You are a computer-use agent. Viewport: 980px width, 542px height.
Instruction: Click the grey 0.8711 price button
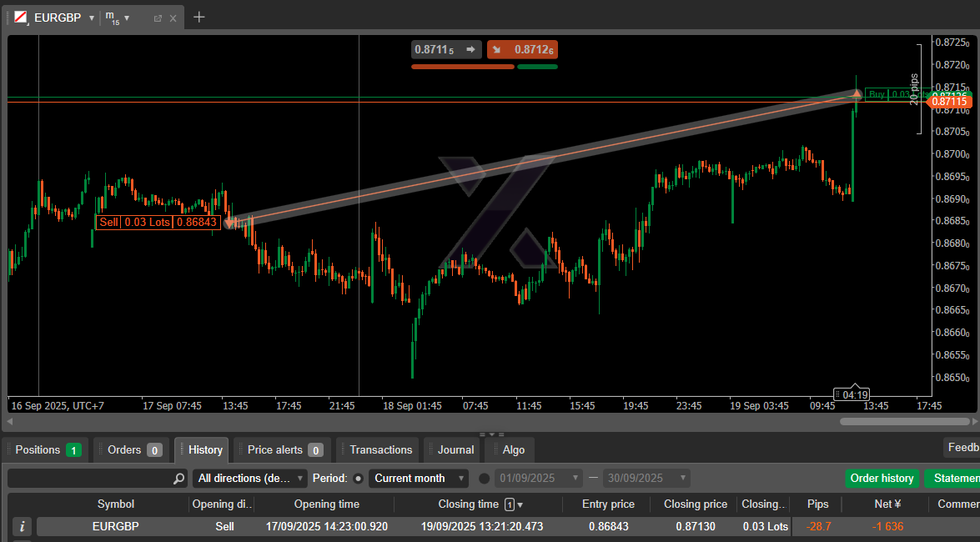446,49
